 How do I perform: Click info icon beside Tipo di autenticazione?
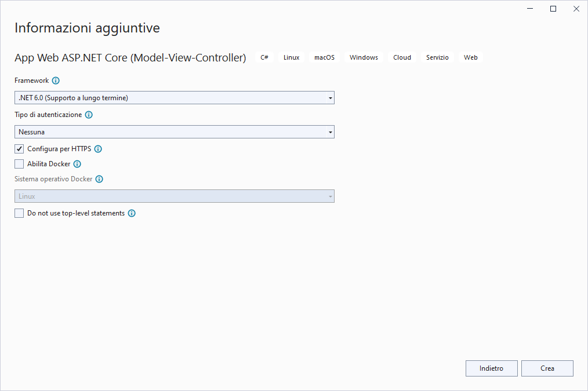pyautogui.click(x=89, y=115)
